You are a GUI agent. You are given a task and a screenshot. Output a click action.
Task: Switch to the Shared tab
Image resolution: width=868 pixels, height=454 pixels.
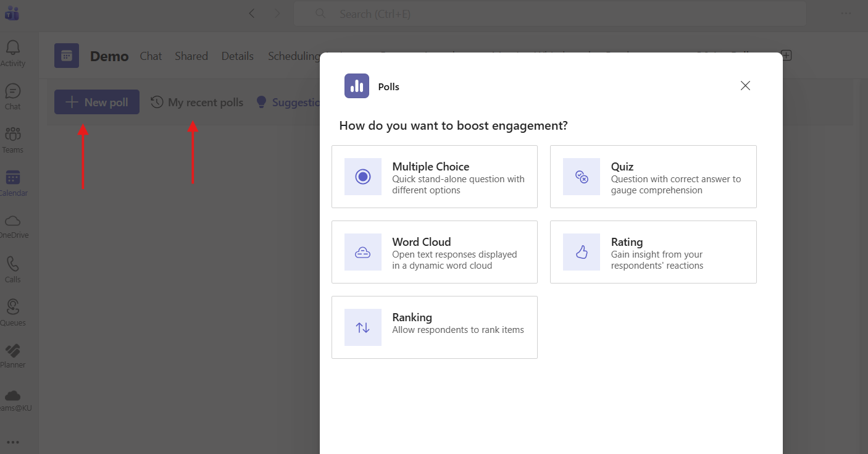click(x=191, y=56)
